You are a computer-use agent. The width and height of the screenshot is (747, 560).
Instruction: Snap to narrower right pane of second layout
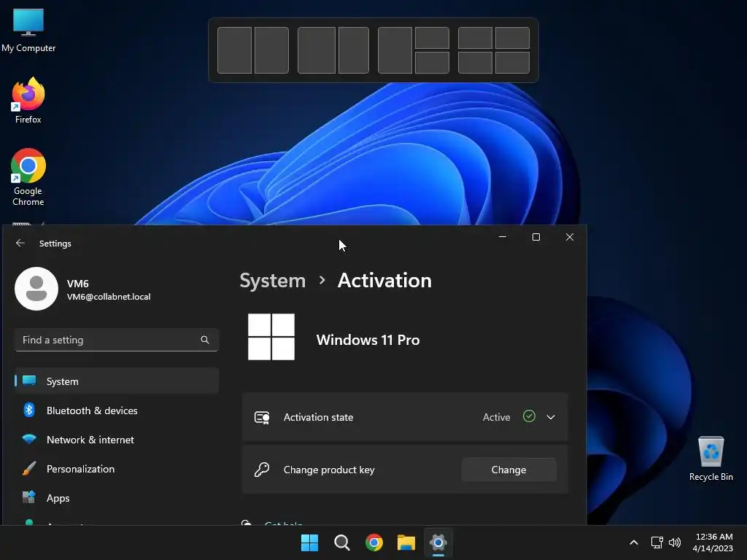354,50
